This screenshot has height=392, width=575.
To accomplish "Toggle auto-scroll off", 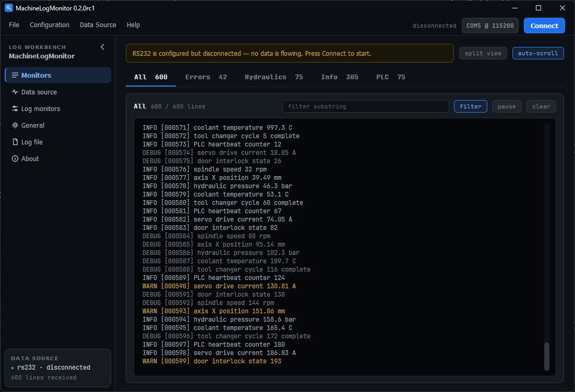I will click(x=538, y=53).
